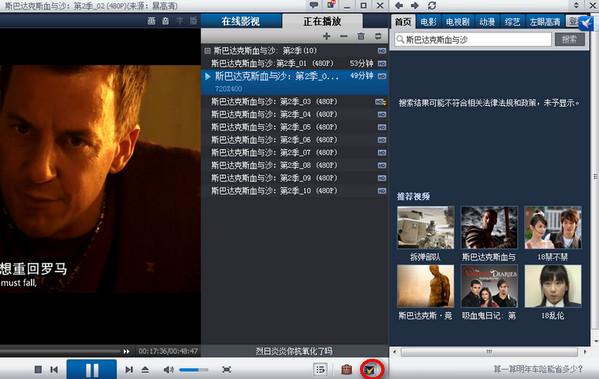
Task: Open the 斯巴达克斯·竞 recommended thumbnail
Action: point(426,286)
